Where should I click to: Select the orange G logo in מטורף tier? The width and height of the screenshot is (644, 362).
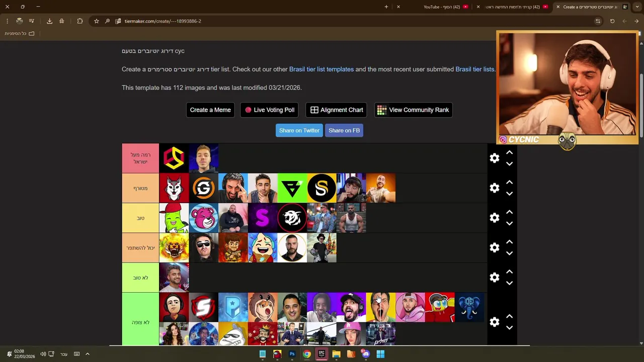[203, 188]
